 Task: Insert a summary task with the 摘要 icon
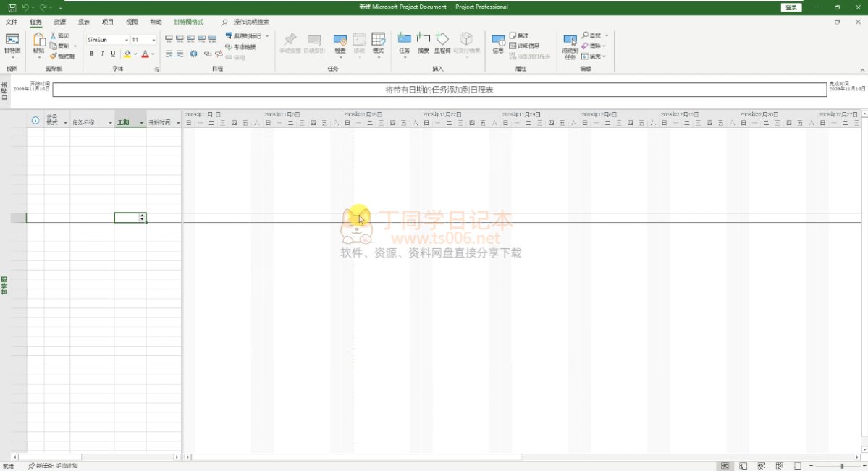pyautogui.click(x=423, y=41)
